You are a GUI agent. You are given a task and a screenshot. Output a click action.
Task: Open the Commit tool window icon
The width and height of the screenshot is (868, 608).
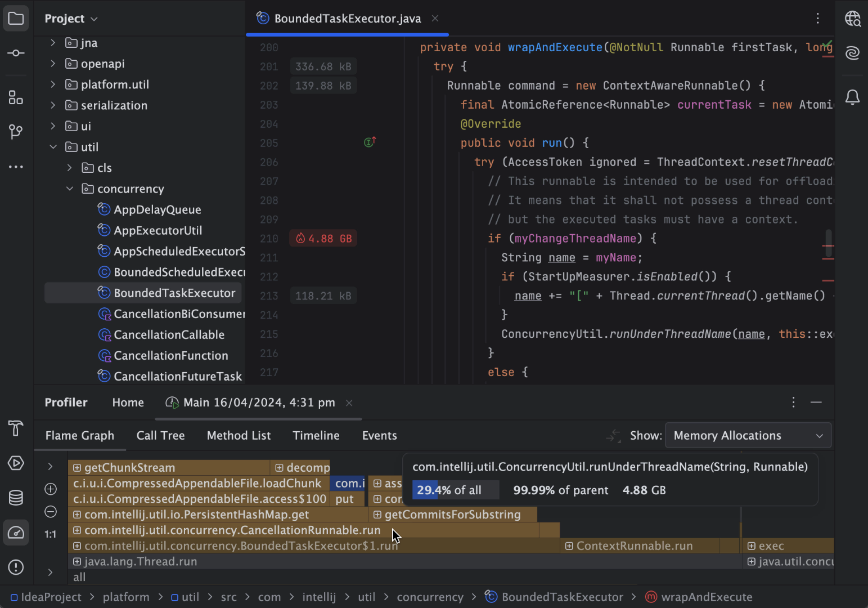click(16, 53)
